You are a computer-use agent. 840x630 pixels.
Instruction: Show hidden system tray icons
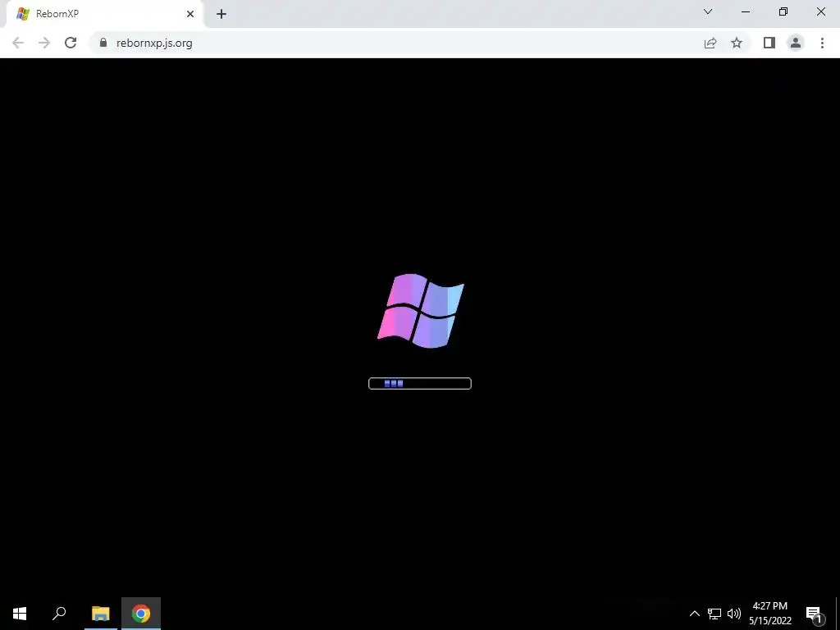coord(694,614)
